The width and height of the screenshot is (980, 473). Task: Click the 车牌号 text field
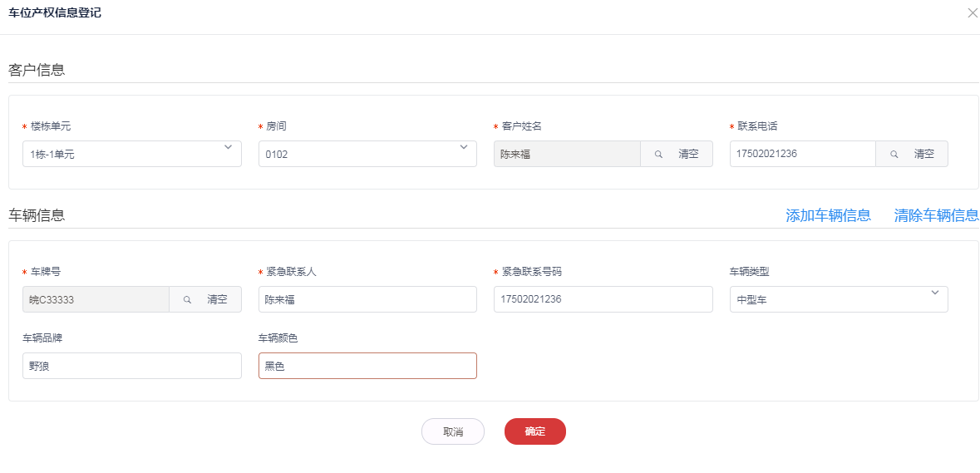pos(96,299)
